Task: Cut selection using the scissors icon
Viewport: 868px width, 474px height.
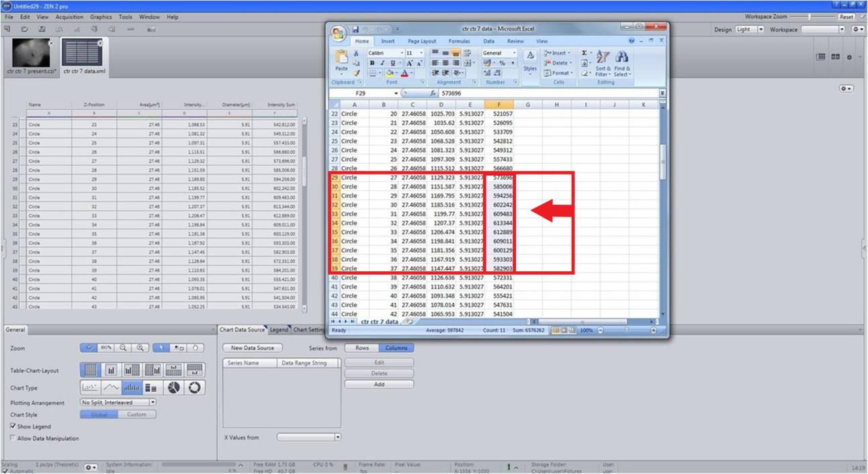Action: [357, 52]
